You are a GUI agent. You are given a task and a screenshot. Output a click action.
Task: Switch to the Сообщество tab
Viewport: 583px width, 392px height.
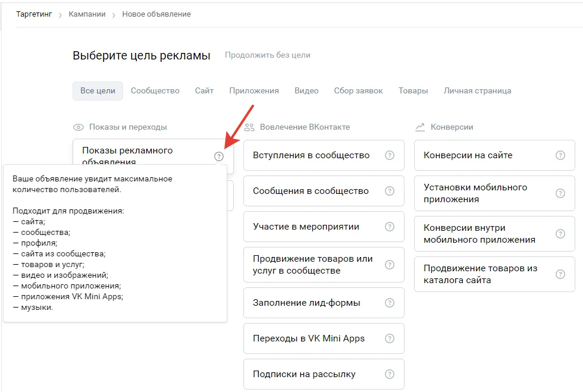tap(155, 91)
